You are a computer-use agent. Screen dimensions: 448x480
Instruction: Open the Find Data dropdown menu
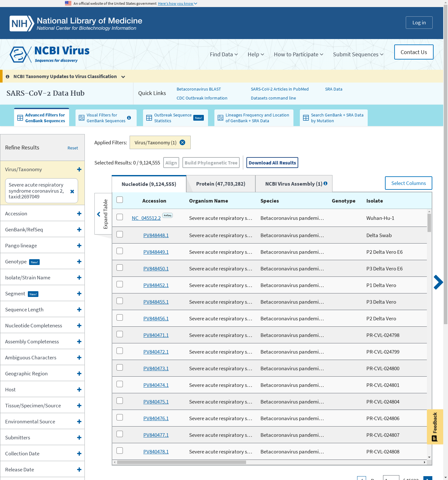[x=224, y=54]
